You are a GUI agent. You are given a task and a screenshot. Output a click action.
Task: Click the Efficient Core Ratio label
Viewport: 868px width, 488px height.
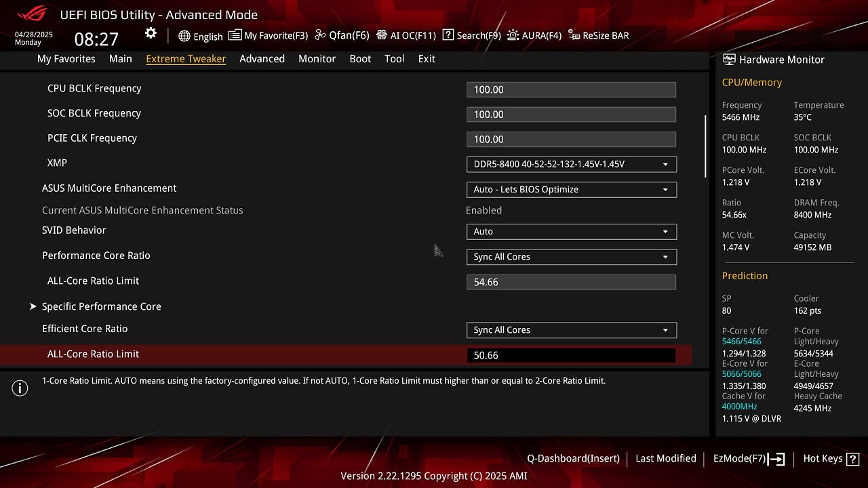pos(85,329)
